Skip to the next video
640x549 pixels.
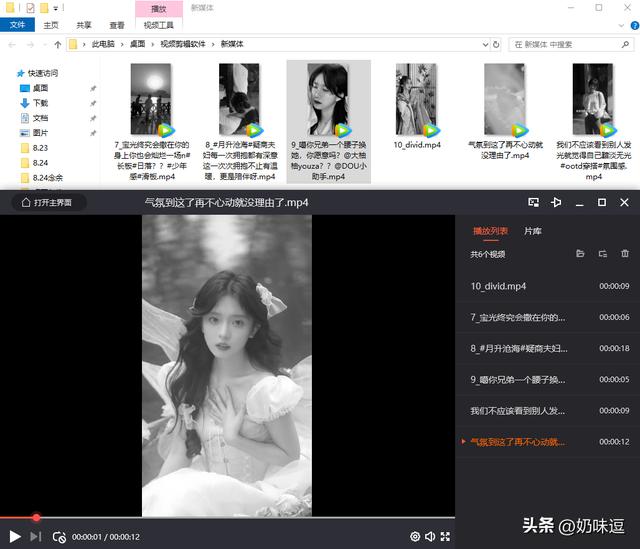pyautogui.click(x=36, y=537)
